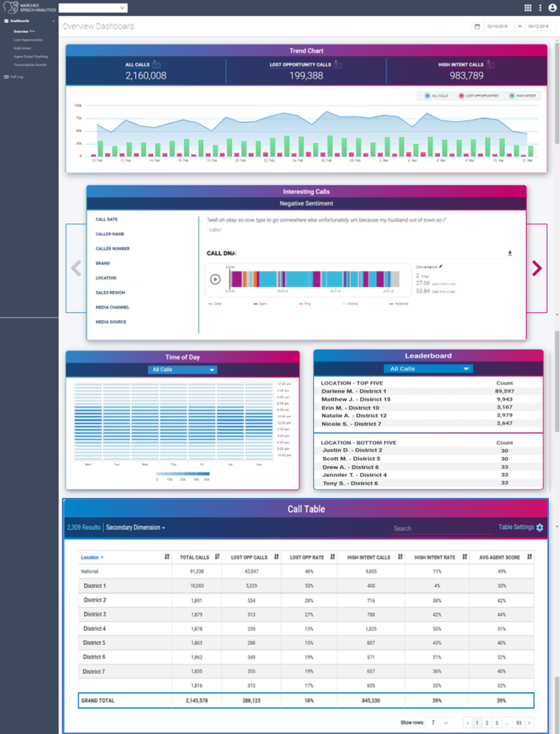This screenshot has height=734, width=560.
Task: Click Darlene M. - District 1 leaderboard row
Action: coord(428,391)
